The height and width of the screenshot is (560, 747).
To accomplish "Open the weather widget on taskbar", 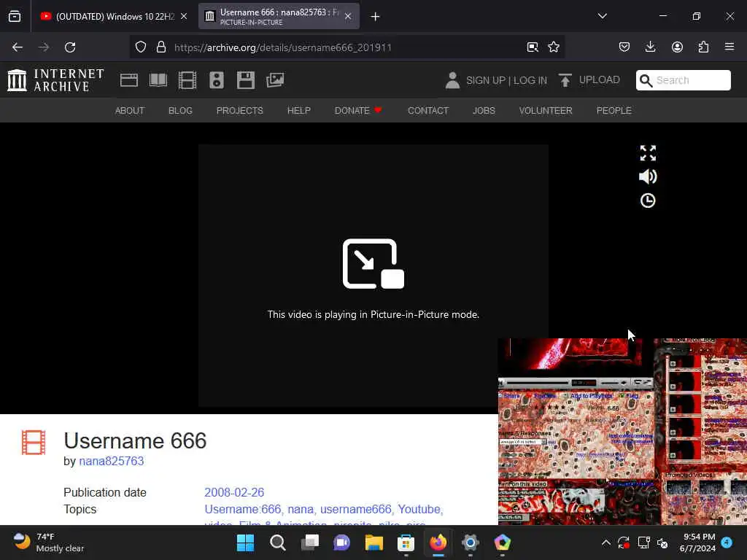I will pyautogui.click(x=49, y=542).
